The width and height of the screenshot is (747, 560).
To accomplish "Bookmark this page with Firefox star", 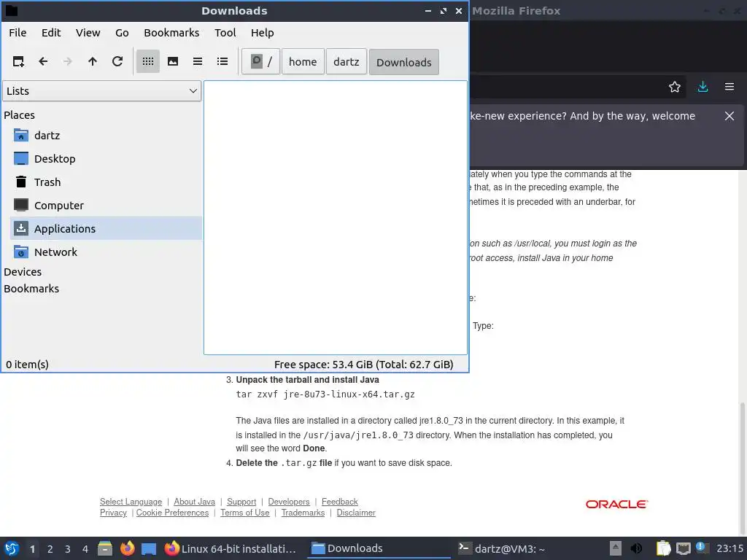I will click(x=675, y=87).
